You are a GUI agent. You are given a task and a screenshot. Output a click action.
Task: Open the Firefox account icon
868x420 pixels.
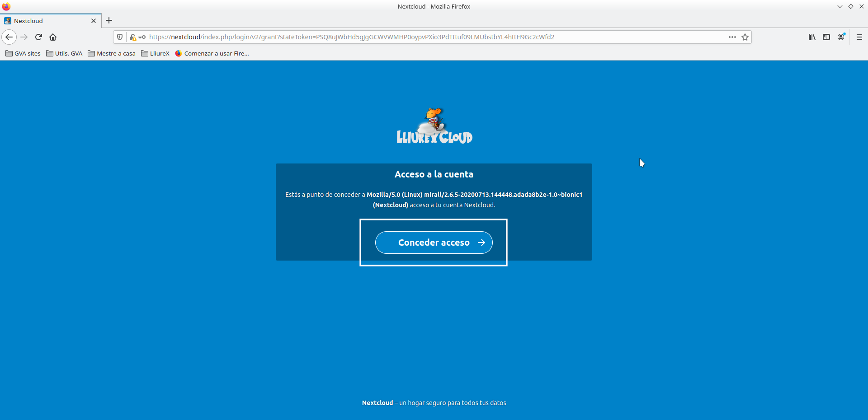pyautogui.click(x=841, y=37)
